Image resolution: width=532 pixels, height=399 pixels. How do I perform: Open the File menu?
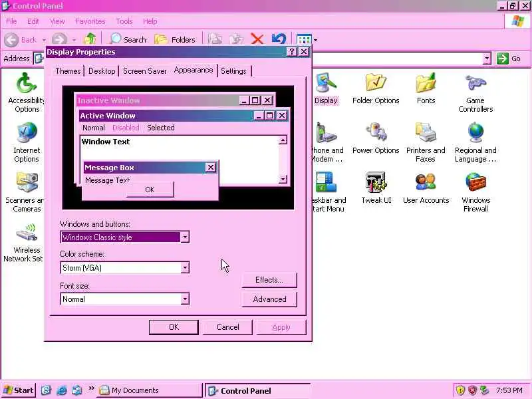tap(11, 21)
